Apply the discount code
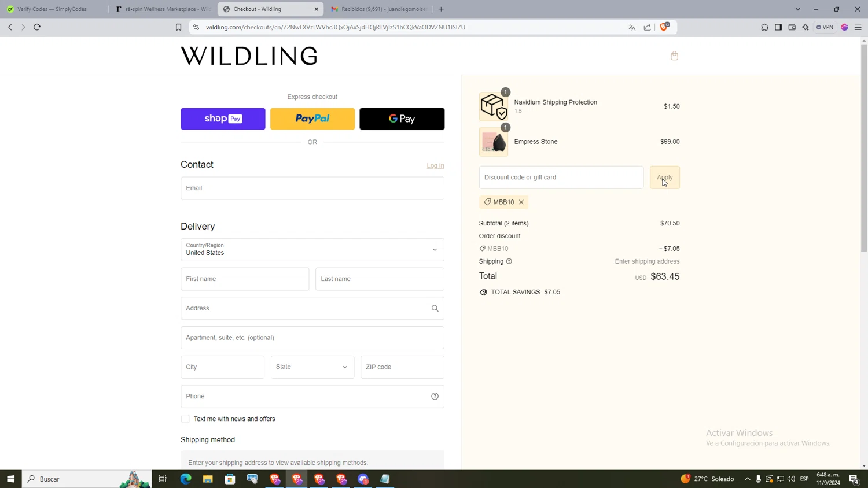 point(665,178)
